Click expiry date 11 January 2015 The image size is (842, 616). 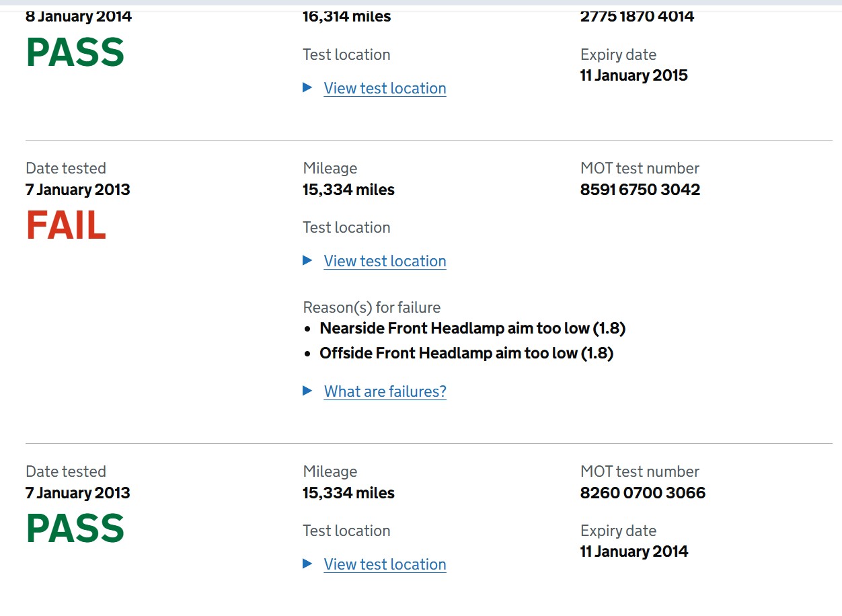634,75
